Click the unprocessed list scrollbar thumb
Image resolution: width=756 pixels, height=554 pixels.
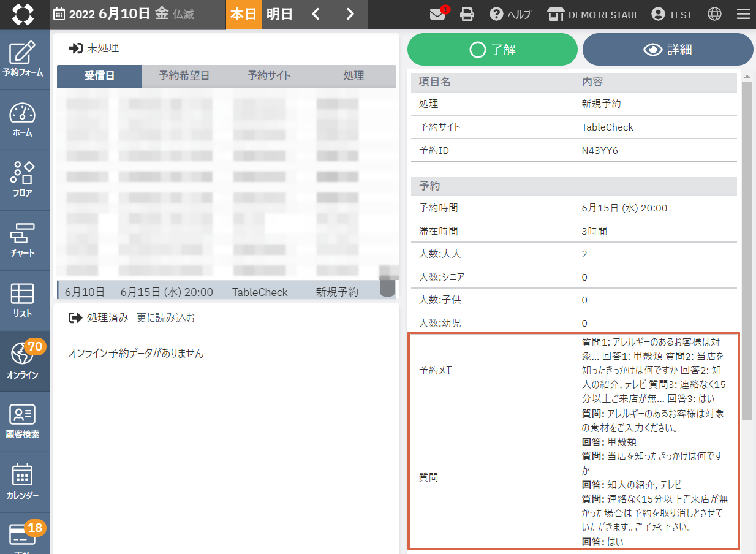(387, 287)
